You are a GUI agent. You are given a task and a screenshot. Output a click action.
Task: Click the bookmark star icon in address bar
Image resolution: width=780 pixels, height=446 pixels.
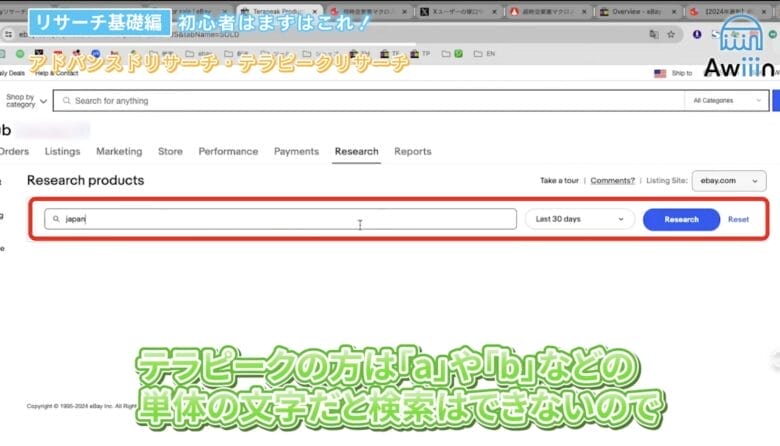[671, 34]
